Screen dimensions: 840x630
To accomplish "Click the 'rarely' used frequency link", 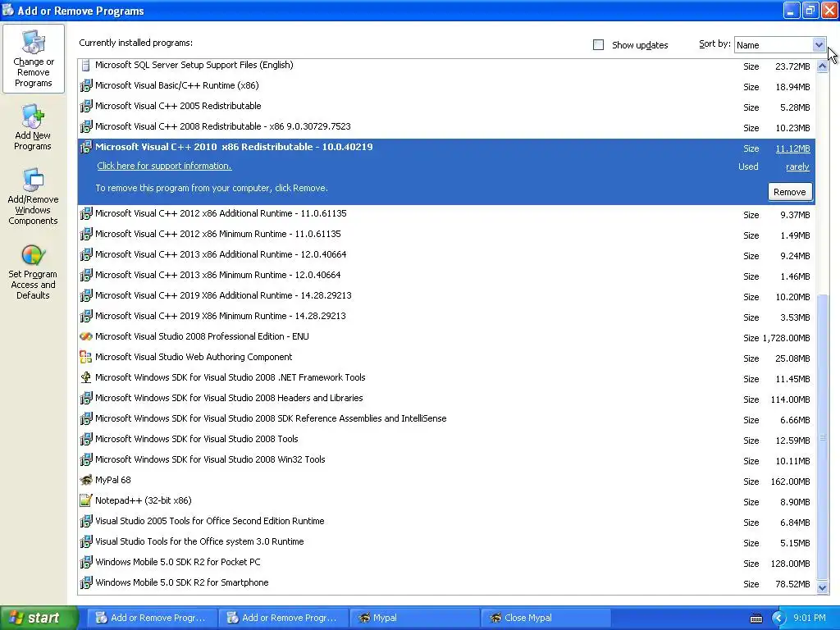I will click(797, 167).
